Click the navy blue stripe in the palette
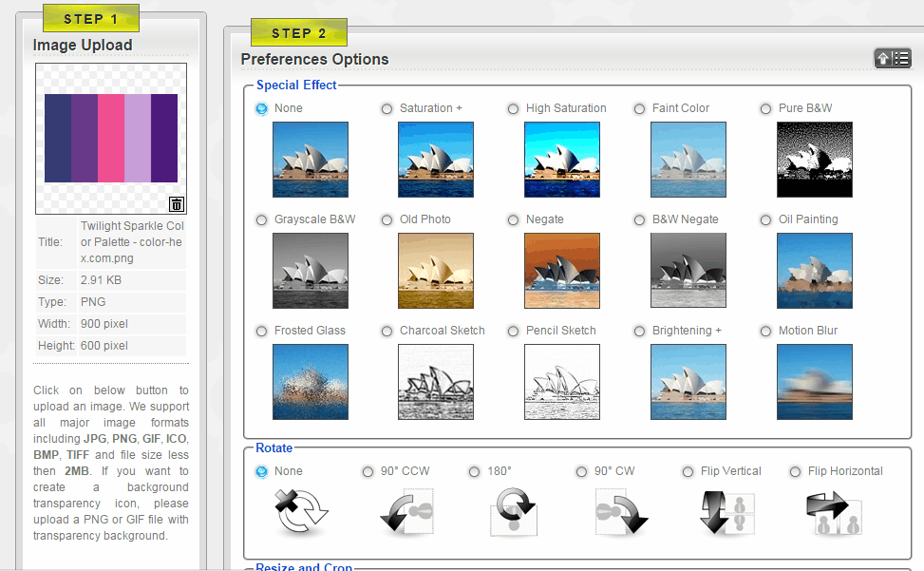Screen dimensions: 924x571 pos(58,139)
